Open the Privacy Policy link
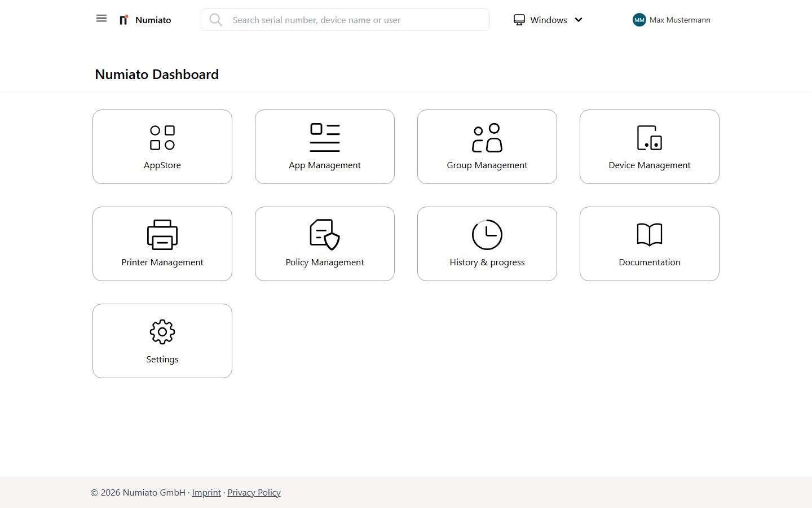This screenshot has height=508, width=812. click(x=254, y=492)
